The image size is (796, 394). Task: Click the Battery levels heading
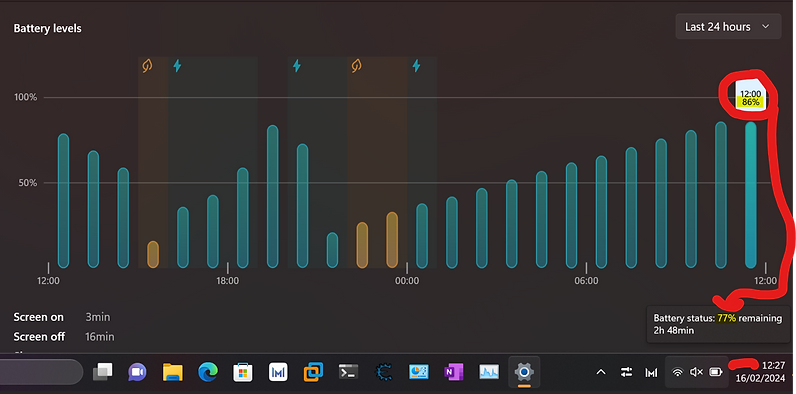pyautogui.click(x=47, y=28)
